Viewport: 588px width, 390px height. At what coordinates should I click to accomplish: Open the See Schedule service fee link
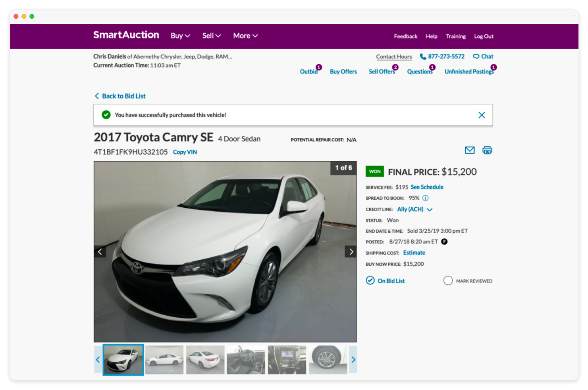click(427, 187)
